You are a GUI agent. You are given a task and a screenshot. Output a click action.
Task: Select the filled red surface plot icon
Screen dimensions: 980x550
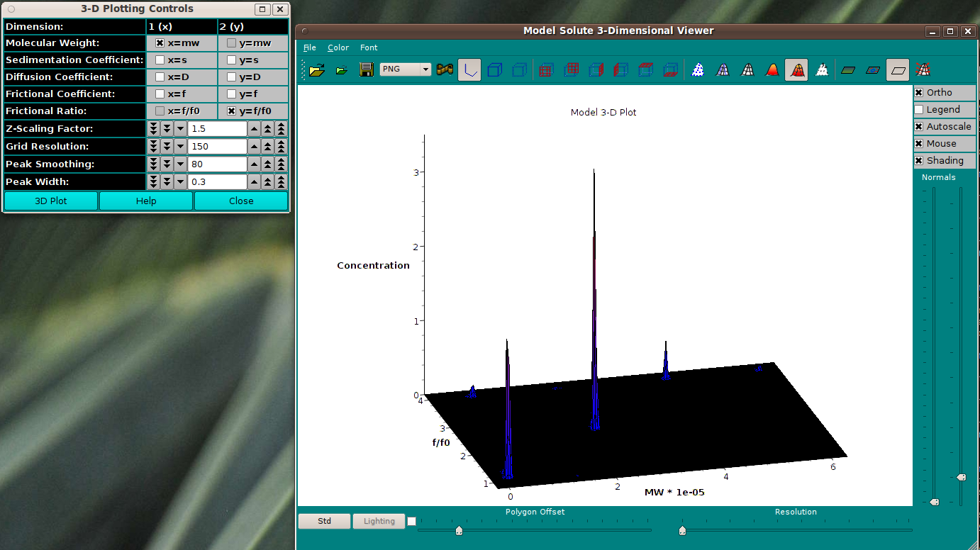click(772, 70)
